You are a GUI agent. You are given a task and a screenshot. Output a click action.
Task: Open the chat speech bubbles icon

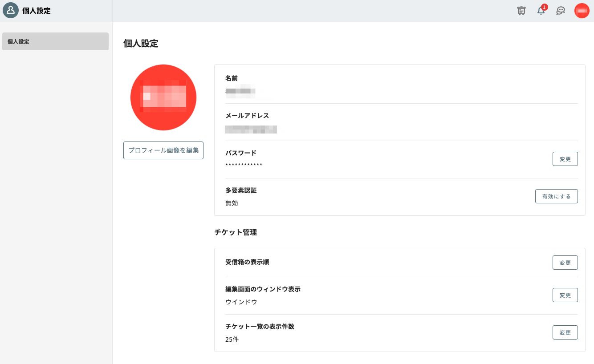pyautogui.click(x=561, y=11)
